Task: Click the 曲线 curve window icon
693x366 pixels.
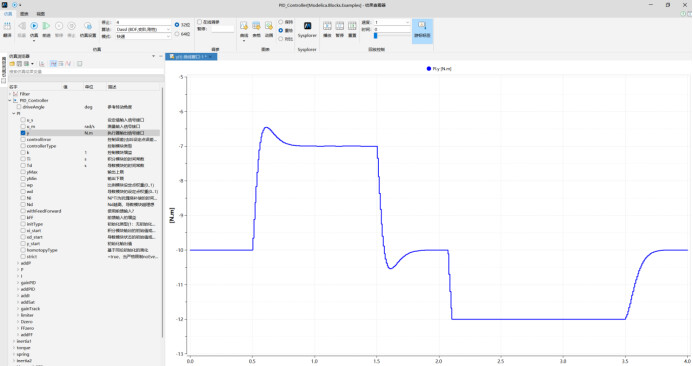Action: [244, 26]
